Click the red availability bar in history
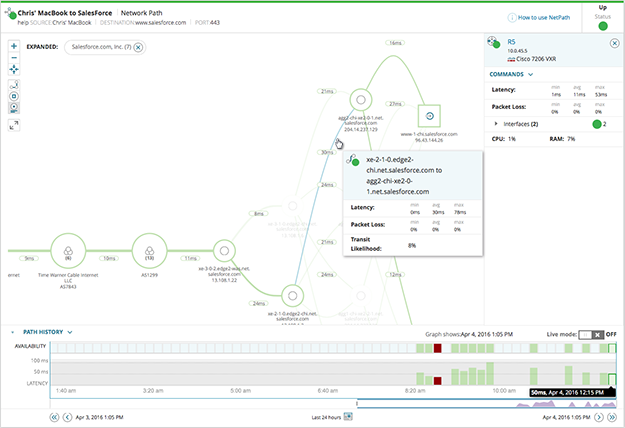The image size is (625, 428). point(436,348)
